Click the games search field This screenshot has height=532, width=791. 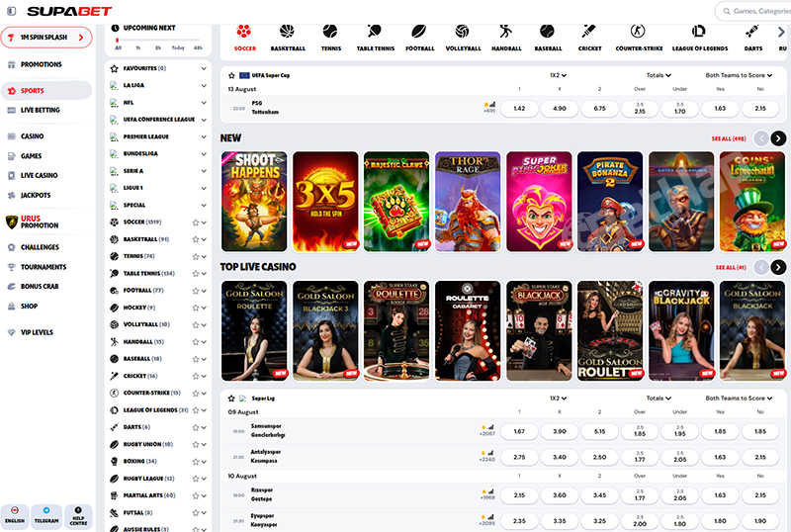pyautogui.click(x=754, y=11)
